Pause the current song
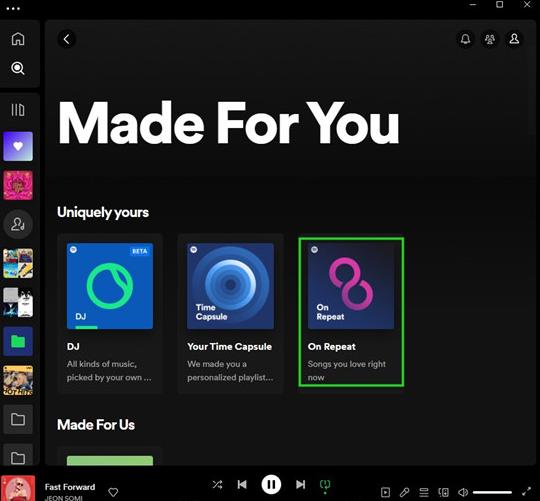Viewport: 540px width, 501px height. pyautogui.click(x=271, y=484)
